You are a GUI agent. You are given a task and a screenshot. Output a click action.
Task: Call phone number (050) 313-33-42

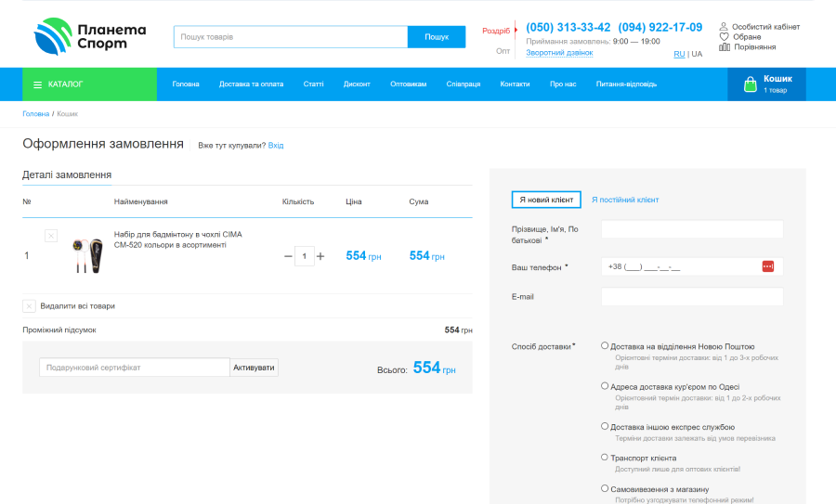pos(568,27)
